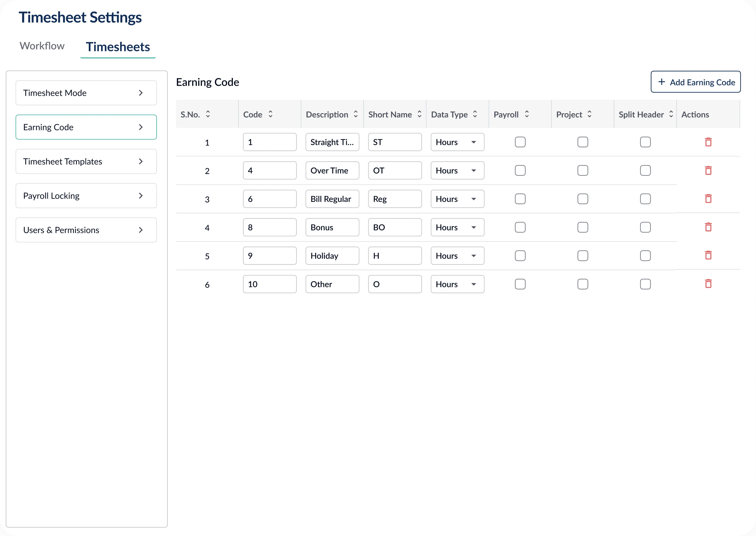Edit the Code field containing 10

click(269, 284)
